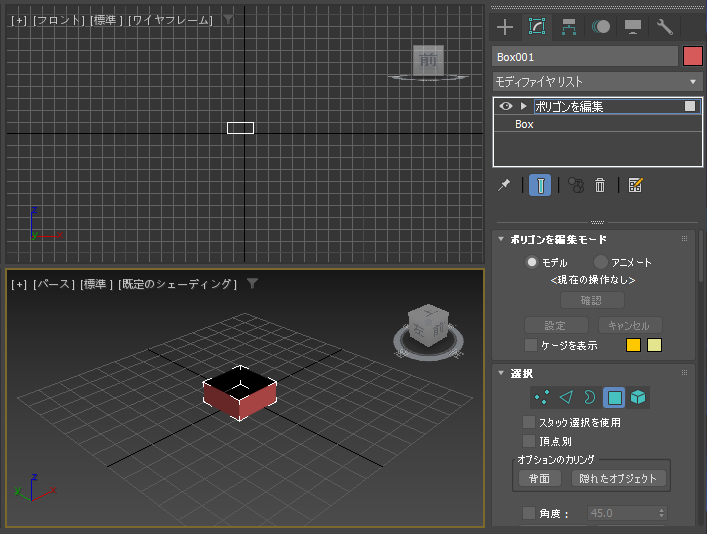The width and height of the screenshot is (707, 534).
Task: Select Border sub-object level icon
Action: click(x=590, y=397)
